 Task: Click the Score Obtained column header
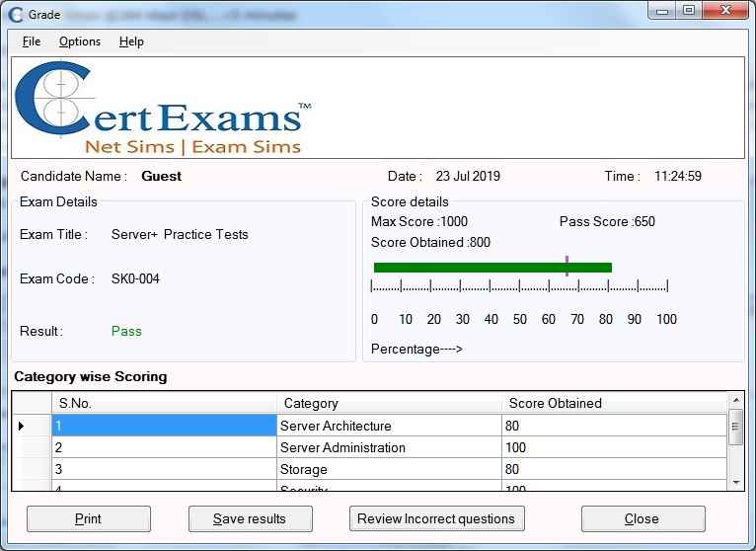click(614, 403)
